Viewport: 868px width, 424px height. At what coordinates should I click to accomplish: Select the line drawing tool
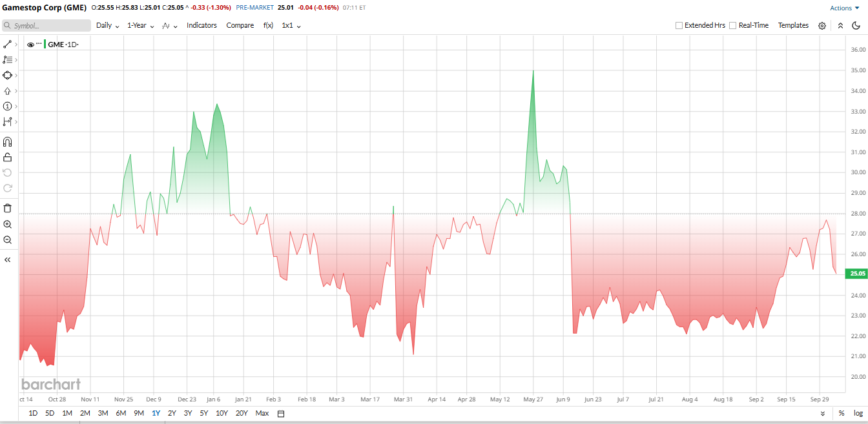pyautogui.click(x=8, y=45)
